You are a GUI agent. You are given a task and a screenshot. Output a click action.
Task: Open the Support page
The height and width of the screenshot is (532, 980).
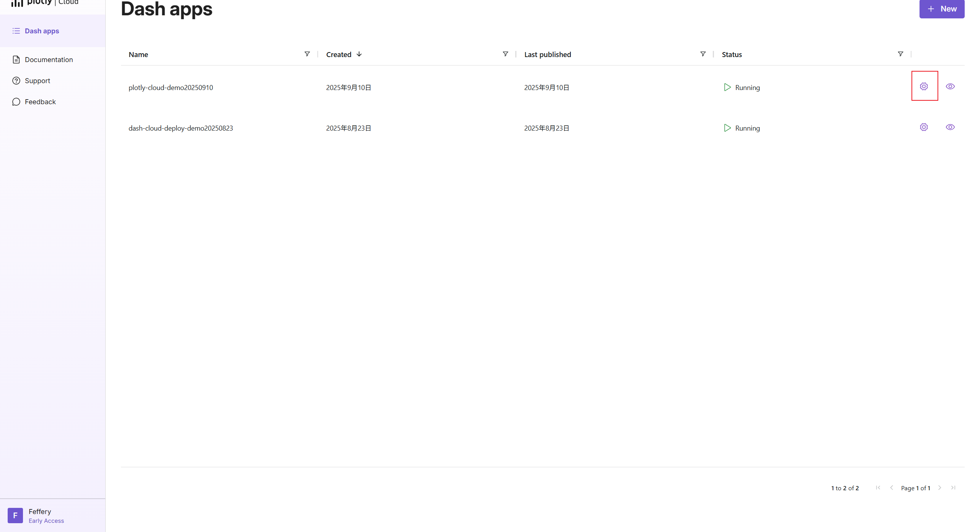(x=37, y=81)
